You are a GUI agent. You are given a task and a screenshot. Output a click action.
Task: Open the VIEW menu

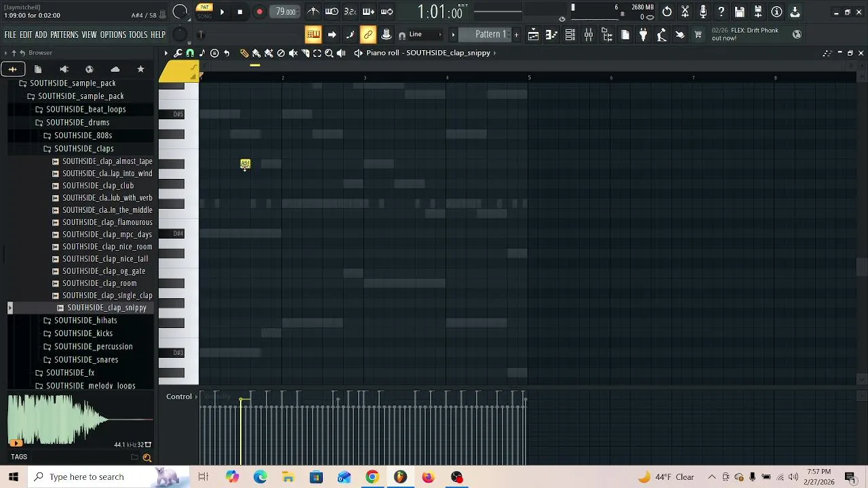point(90,35)
